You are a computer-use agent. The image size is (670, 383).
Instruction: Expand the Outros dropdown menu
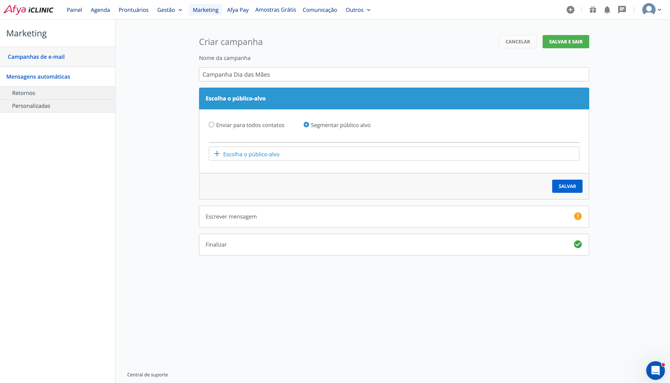click(x=358, y=10)
